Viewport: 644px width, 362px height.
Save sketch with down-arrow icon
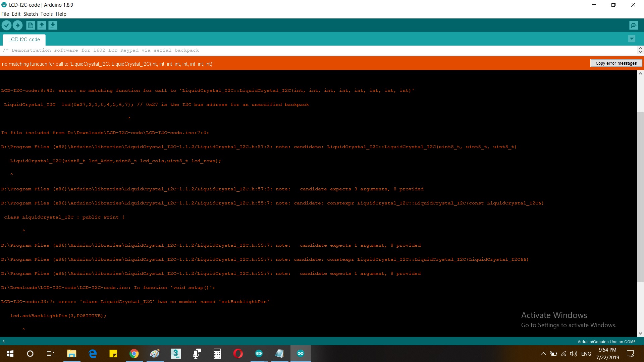click(53, 25)
